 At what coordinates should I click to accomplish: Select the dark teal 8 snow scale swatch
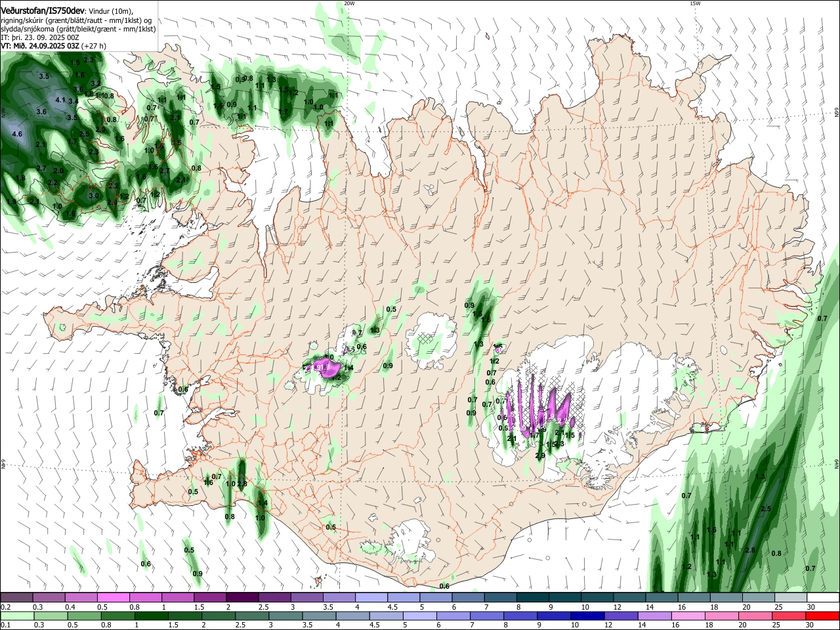(532, 598)
